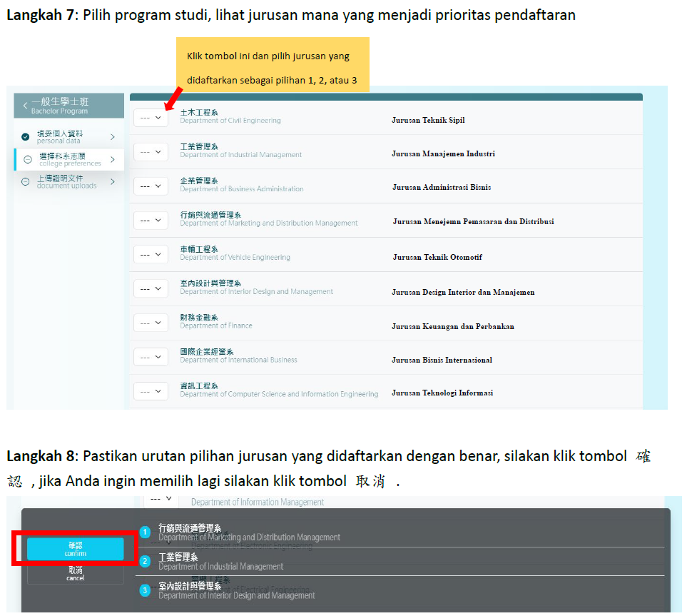Screen dimensions: 687x616
Task: Expand the document uploads chevron arrow
Action: pyautogui.click(x=113, y=182)
